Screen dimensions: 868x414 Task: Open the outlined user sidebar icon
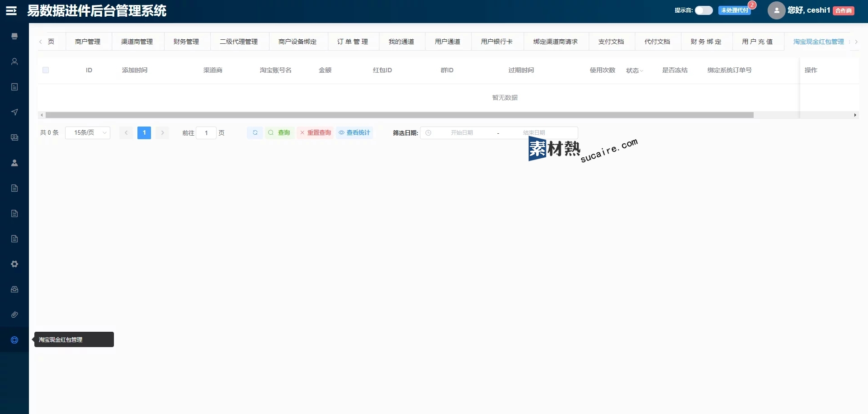pyautogui.click(x=14, y=61)
